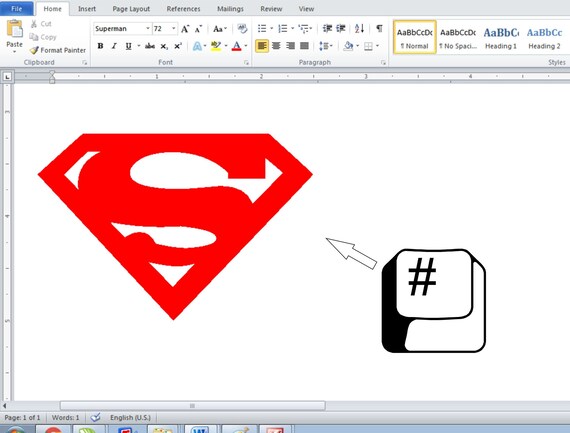Expand the highlight color arrow
Image resolution: width=570 pixels, height=433 pixels.
[x=226, y=46]
